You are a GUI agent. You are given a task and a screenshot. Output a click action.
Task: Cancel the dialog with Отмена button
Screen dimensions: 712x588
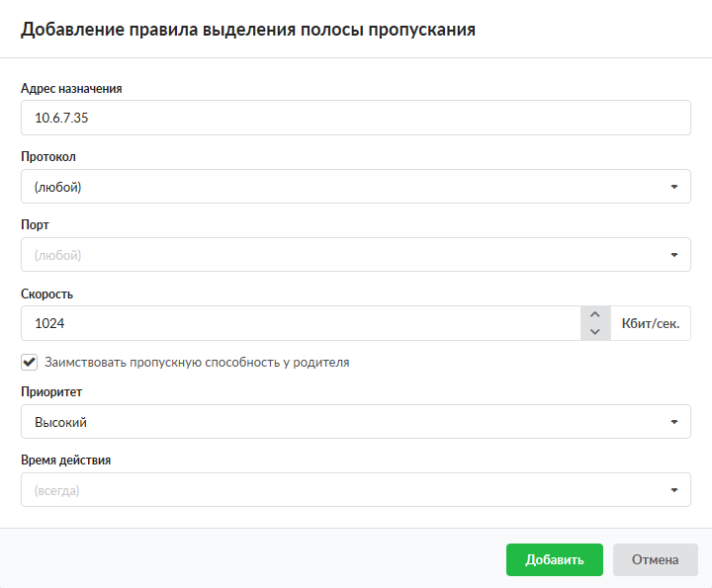[x=655, y=559]
